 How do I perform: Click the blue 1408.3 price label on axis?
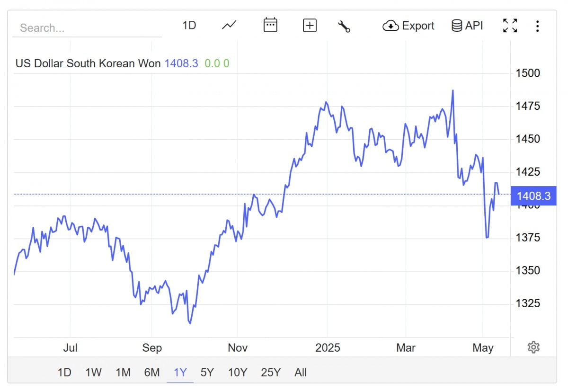pos(533,196)
